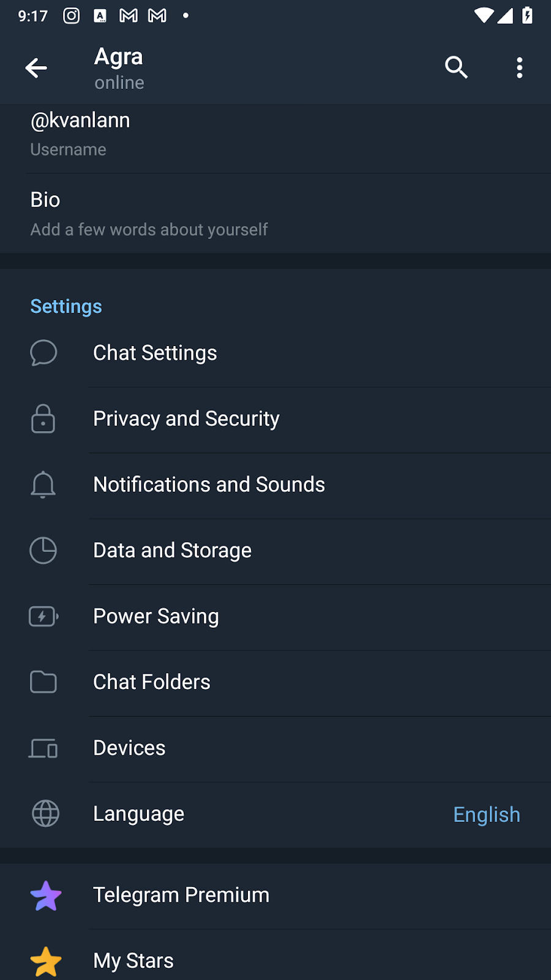This screenshot has width=551, height=980.
Task: Open the three-dot overflow menu
Action: (x=519, y=67)
